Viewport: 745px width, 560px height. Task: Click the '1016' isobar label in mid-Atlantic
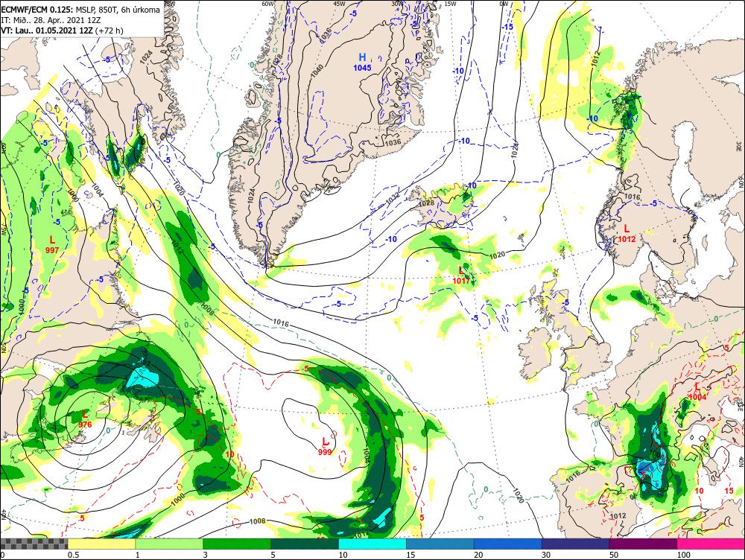pos(281,322)
